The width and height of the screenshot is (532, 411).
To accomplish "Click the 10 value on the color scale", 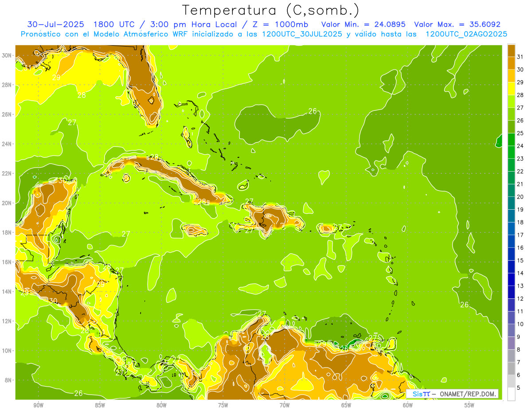I will (520, 324).
